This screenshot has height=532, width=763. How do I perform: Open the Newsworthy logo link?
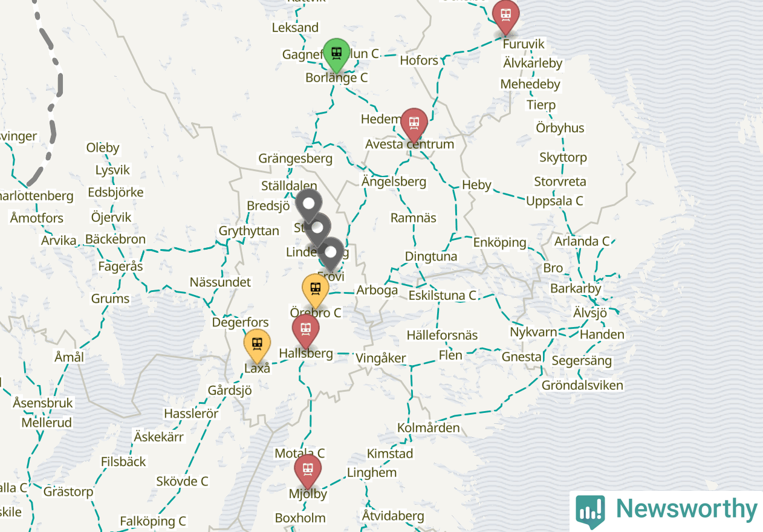(666, 511)
